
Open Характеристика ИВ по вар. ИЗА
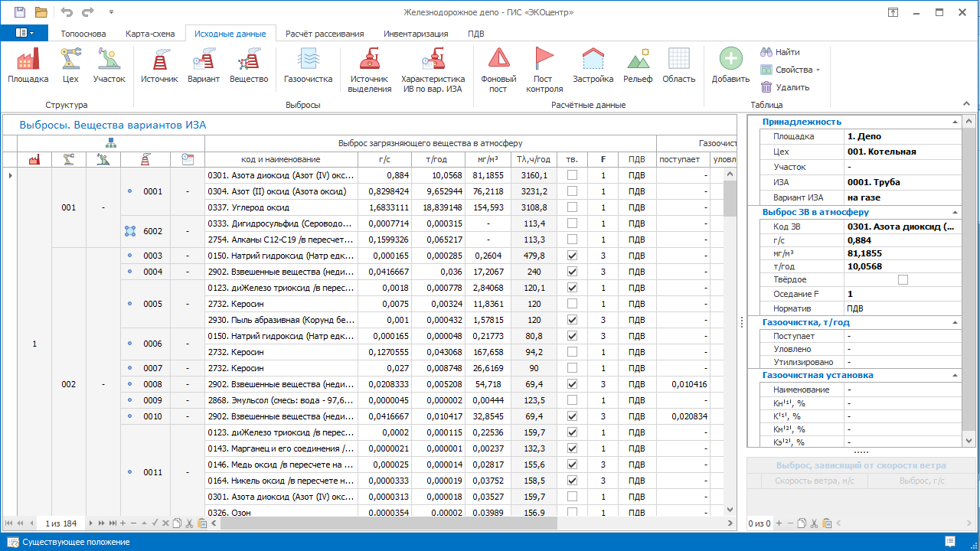(x=433, y=70)
